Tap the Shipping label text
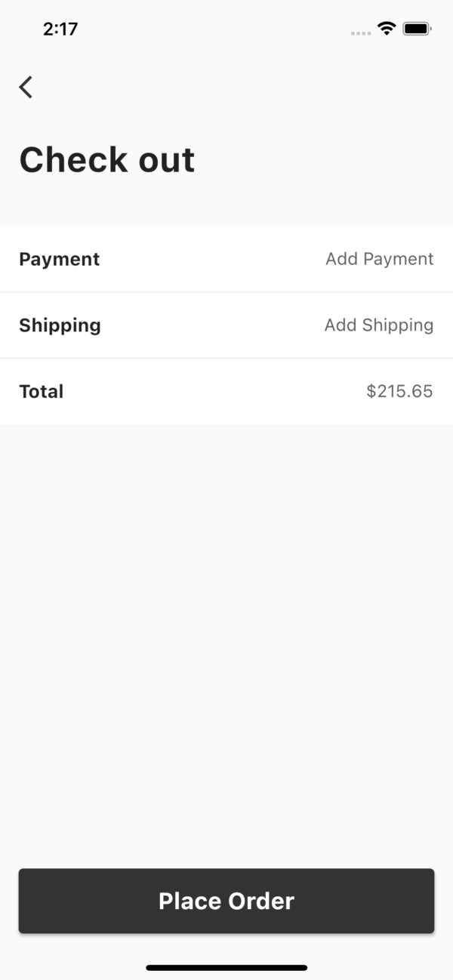 (x=60, y=325)
